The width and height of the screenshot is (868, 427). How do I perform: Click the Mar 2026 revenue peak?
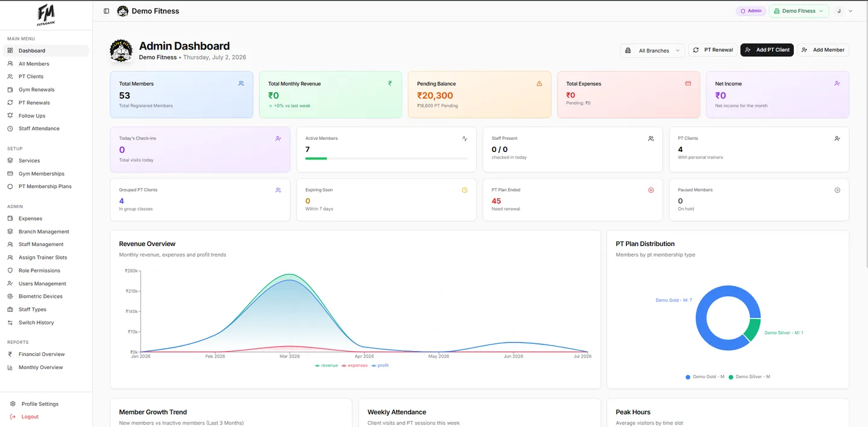(290, 274)
